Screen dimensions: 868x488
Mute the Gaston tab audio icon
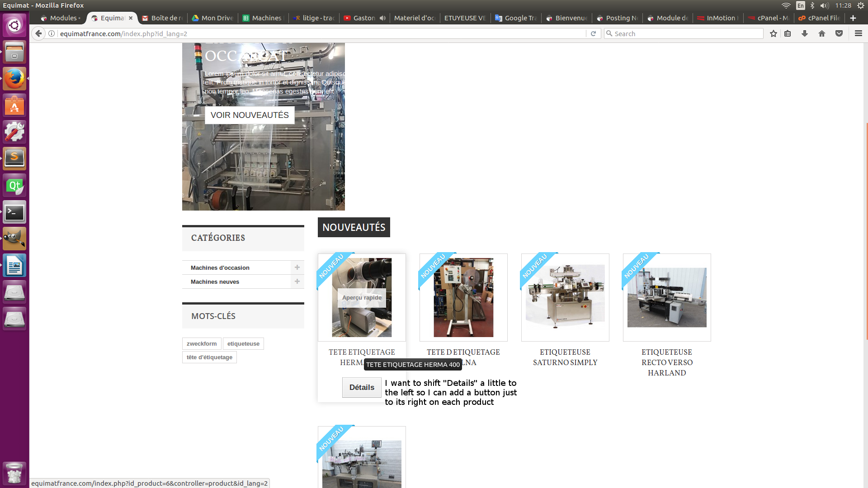pyautogui.click(x=382, y=18)
